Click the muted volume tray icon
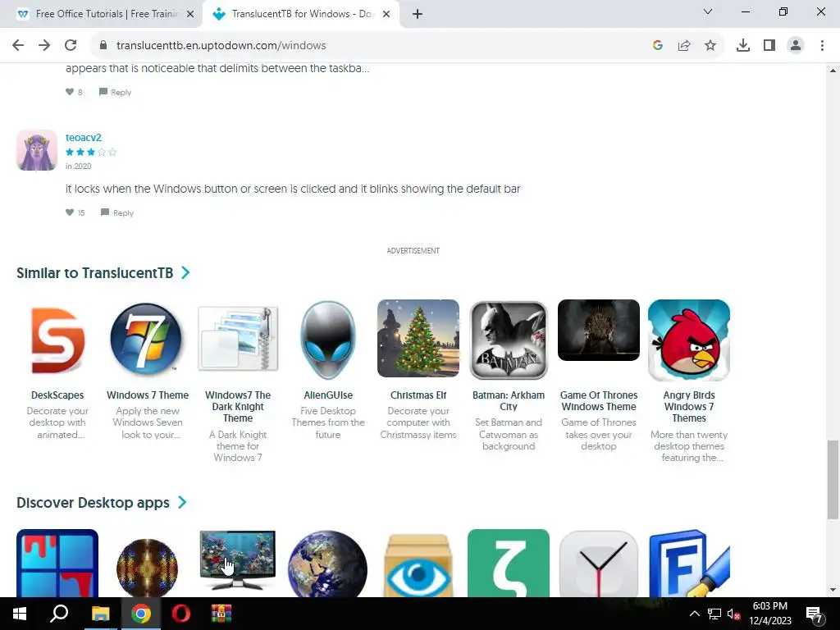840x630 pixels. coord(733,614)
